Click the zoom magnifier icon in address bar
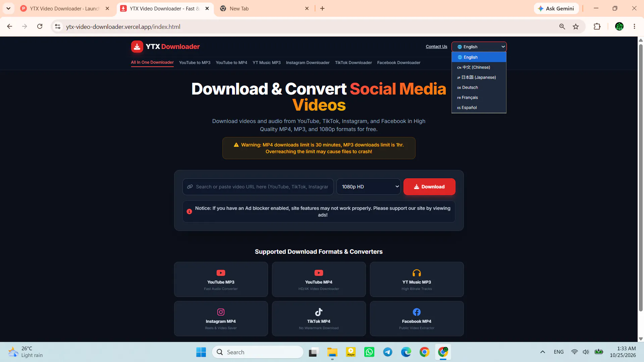Screen dimensions: 644x362 click(562, 26)
